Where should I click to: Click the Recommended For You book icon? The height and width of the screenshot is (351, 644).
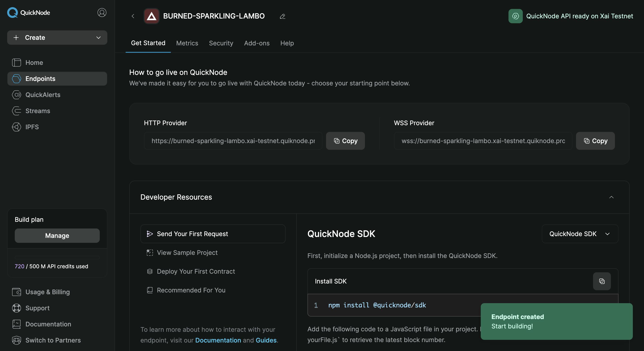[x=150, y=290]
